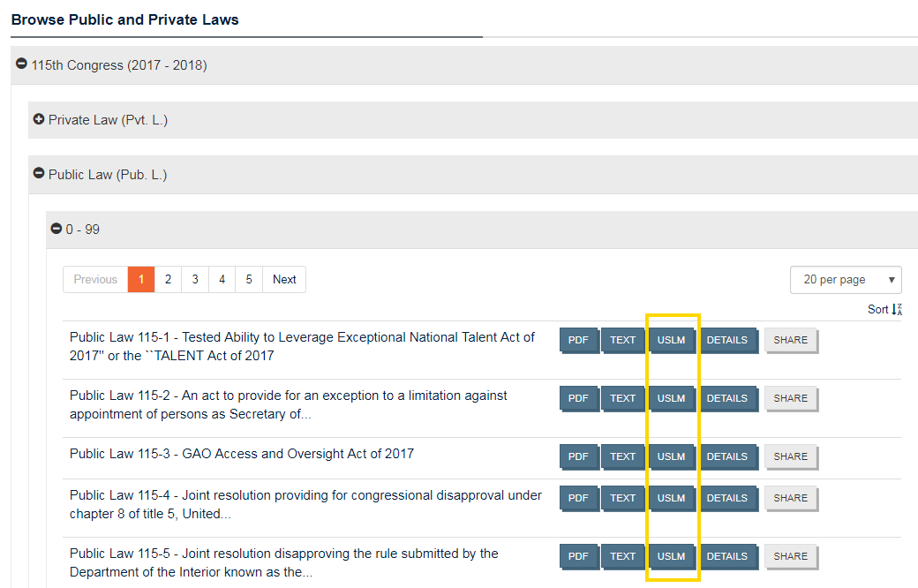
Task: Go to page 5 of results
Action: coord(249,280)
